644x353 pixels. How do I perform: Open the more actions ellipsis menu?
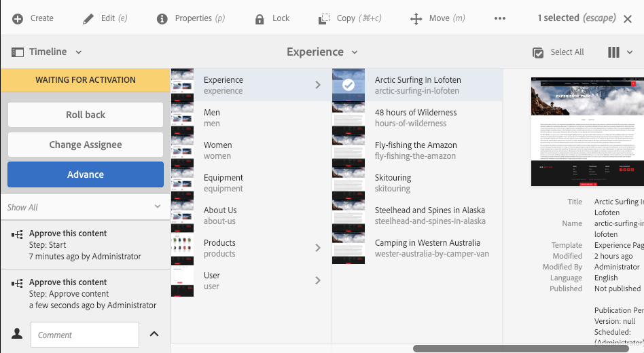pos(500,18)
